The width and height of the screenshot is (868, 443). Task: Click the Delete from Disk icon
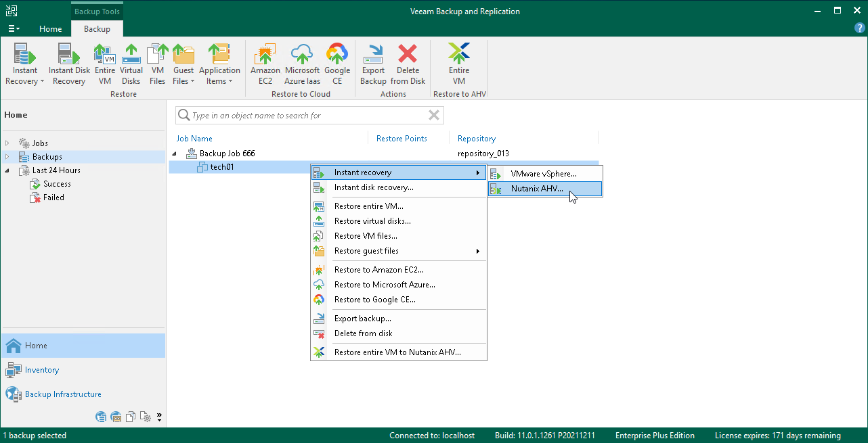click(408, 53)
